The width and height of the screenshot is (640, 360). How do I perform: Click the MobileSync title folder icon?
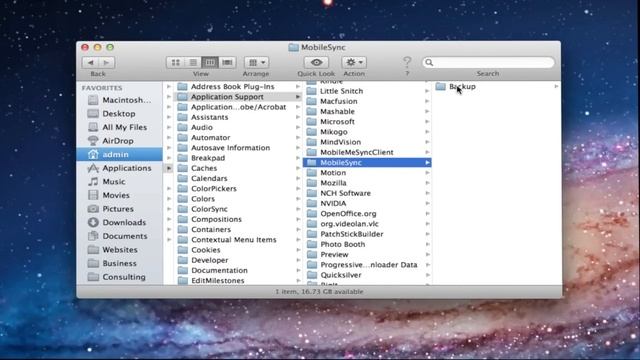(293, 47)
